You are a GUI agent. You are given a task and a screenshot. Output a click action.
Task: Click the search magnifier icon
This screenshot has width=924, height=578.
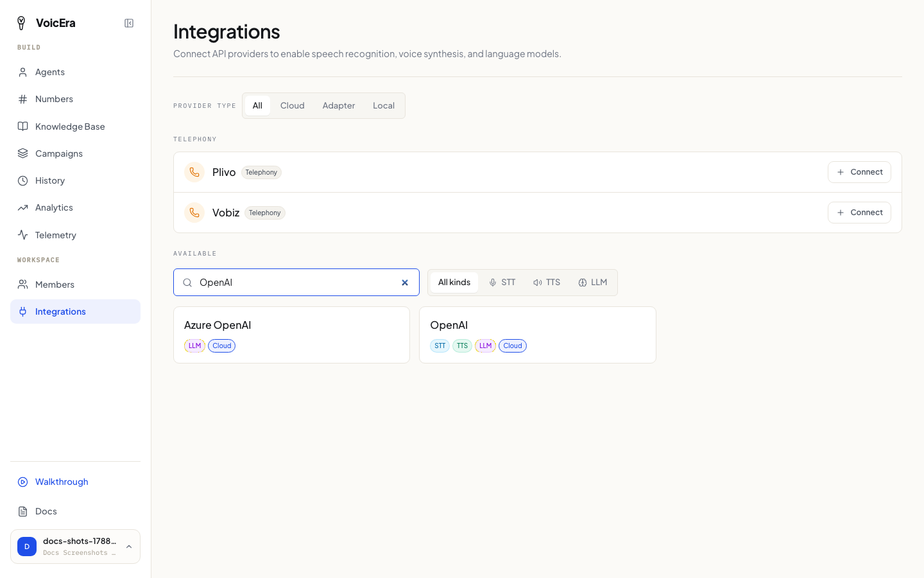click(187, 283)
